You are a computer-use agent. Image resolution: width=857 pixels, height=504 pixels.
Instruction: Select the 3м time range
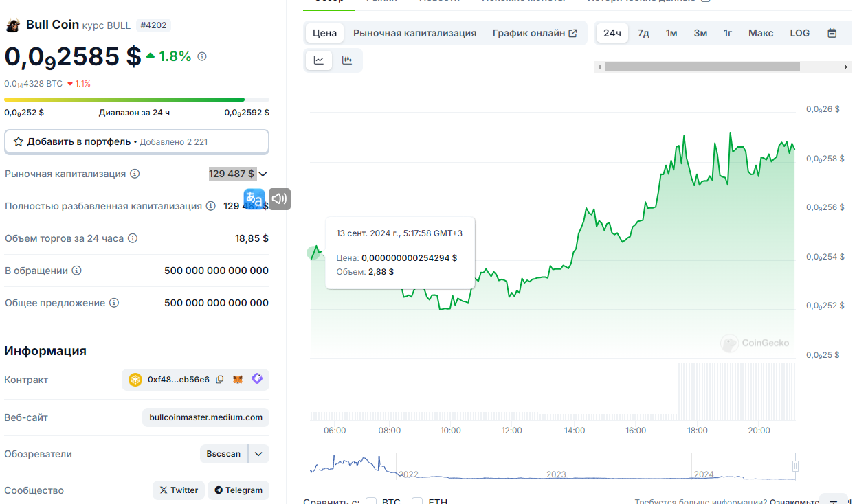700,33
